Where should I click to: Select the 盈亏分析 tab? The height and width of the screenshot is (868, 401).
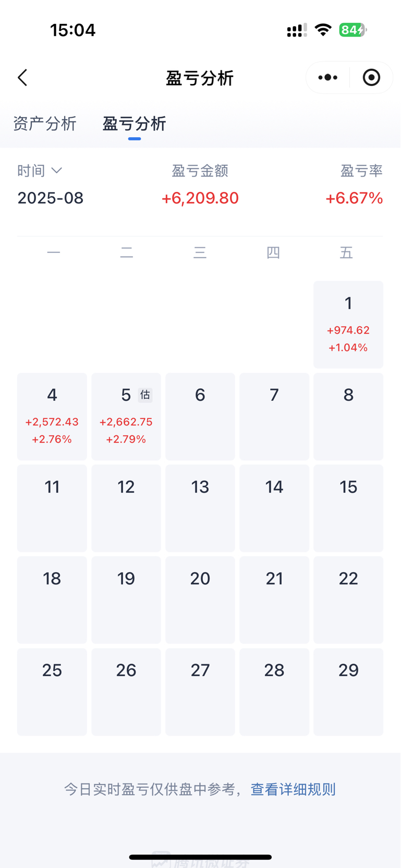tap(134, 124)
